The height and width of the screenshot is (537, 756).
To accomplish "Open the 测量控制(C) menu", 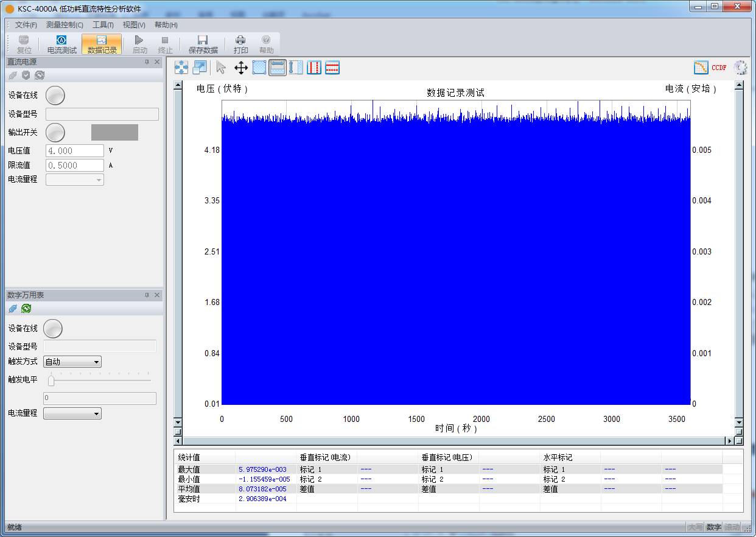I will pyautogui.click(x=65, y=25).
